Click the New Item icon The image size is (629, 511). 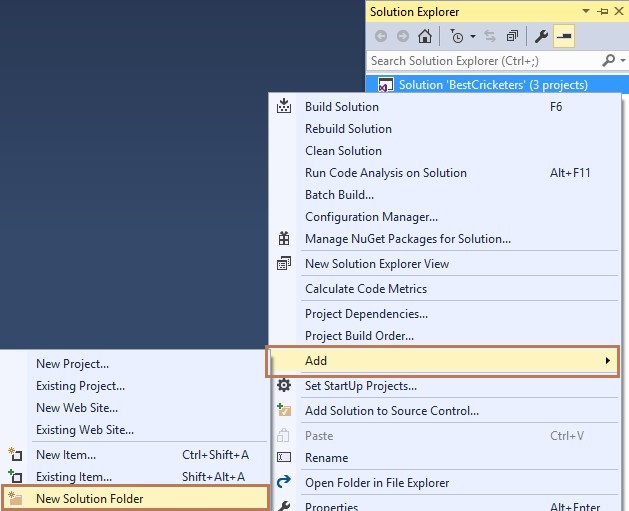[x=15, y=454]
